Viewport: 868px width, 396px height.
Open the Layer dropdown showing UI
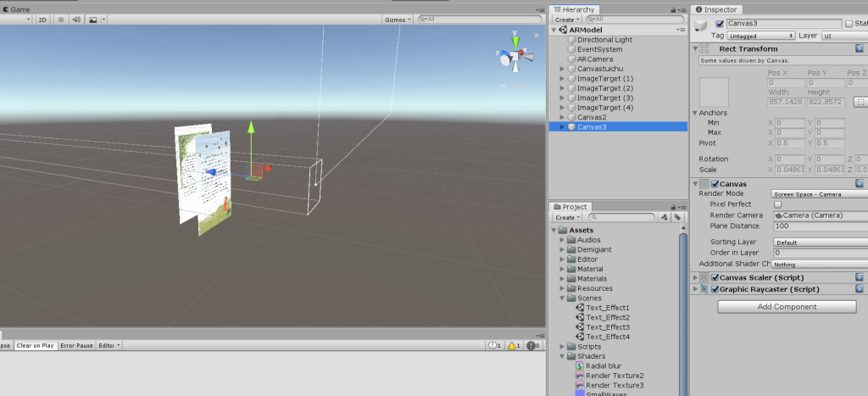coord(845,36)
